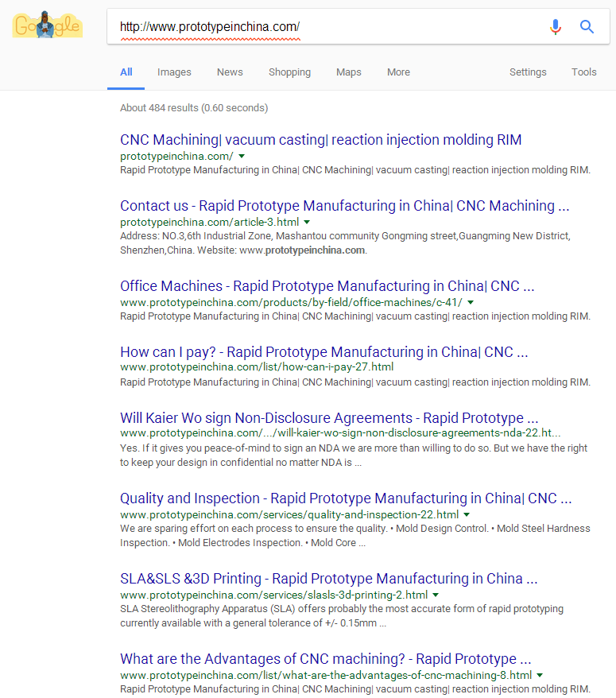
Task: Expand arrow beside advantages-of-cnc-machining-8.html URL
Action: 540,675
